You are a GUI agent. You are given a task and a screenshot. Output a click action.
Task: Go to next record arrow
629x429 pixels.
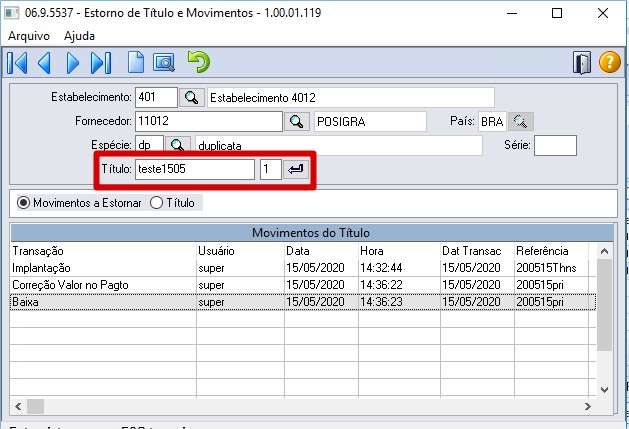[x=73, y=63]
